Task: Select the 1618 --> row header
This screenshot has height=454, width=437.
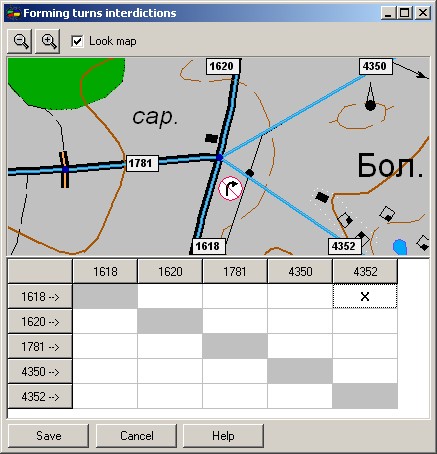Action: point(40,296)
